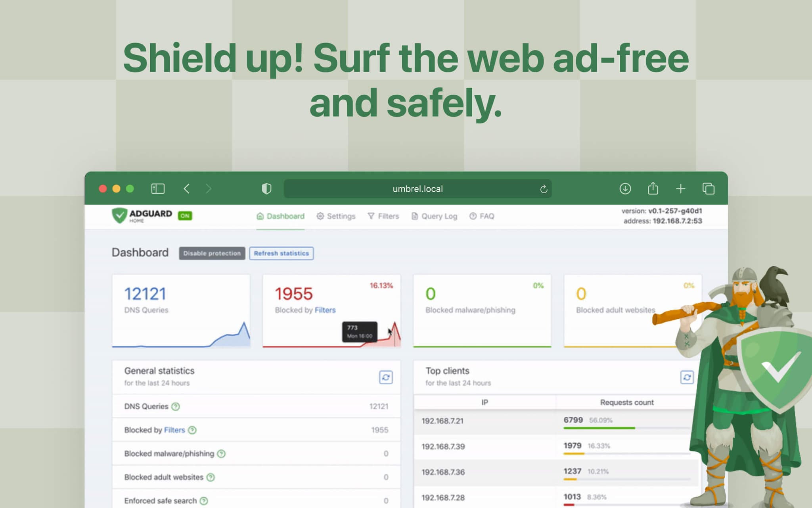Click the umbrel.local address bar
This screenshot has height=508, width=812.
tap(416, 189)
